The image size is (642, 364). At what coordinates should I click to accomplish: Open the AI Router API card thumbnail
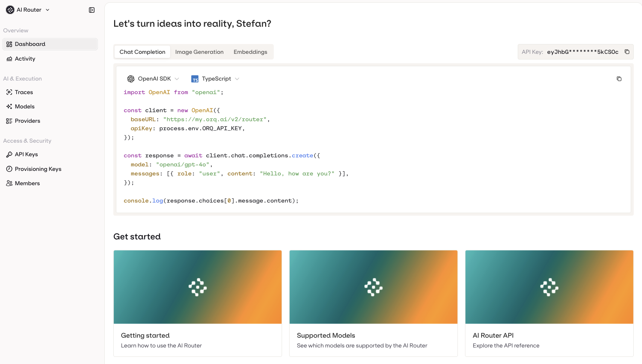(x=549, y=287)
